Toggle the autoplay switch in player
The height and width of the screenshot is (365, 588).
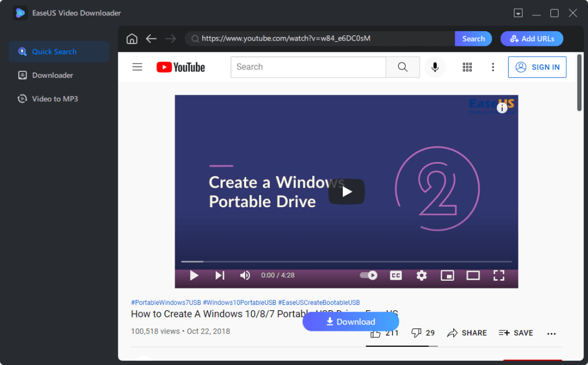pyautogui.click(x=369, y=275)
